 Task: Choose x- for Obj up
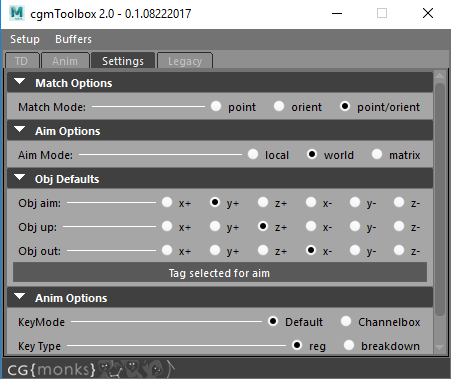[311, 226]
